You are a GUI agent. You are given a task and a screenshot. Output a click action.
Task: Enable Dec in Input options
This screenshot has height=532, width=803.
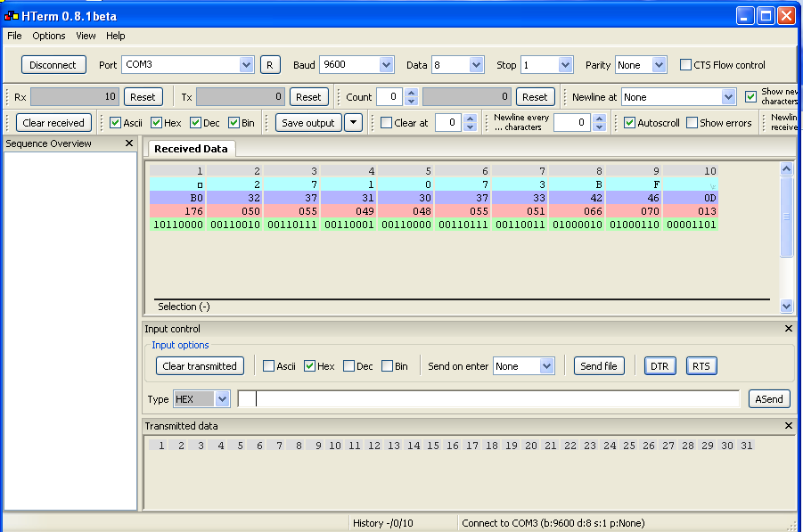[x=348, y=366]
